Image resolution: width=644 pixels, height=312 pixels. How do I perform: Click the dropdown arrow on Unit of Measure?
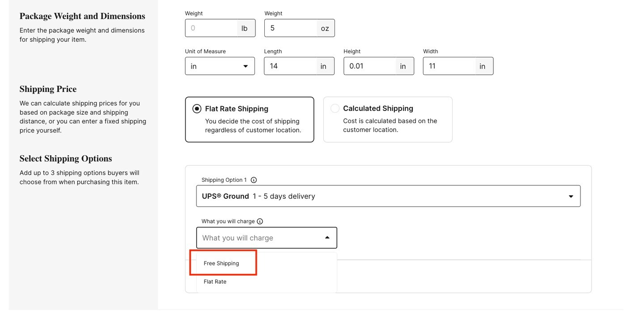246,66
